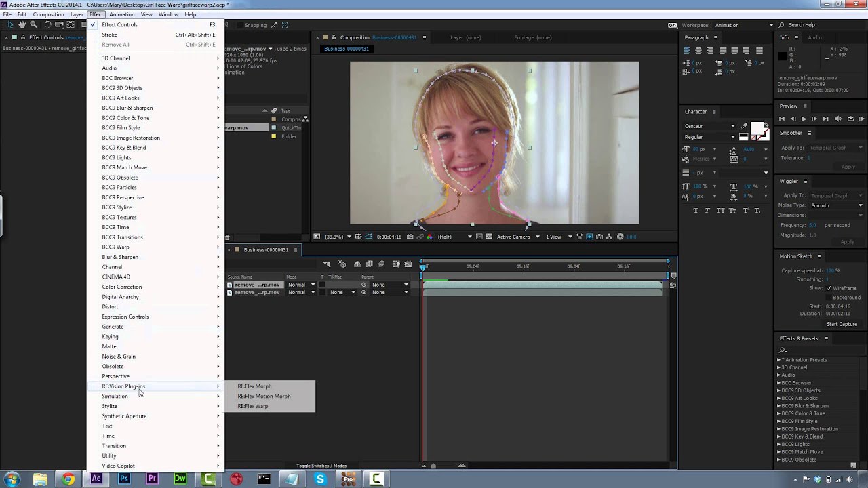Viewport: 868px width, 488px height.
Task: Open the Active Camera view dropdown
Action: tap(518, 237)
